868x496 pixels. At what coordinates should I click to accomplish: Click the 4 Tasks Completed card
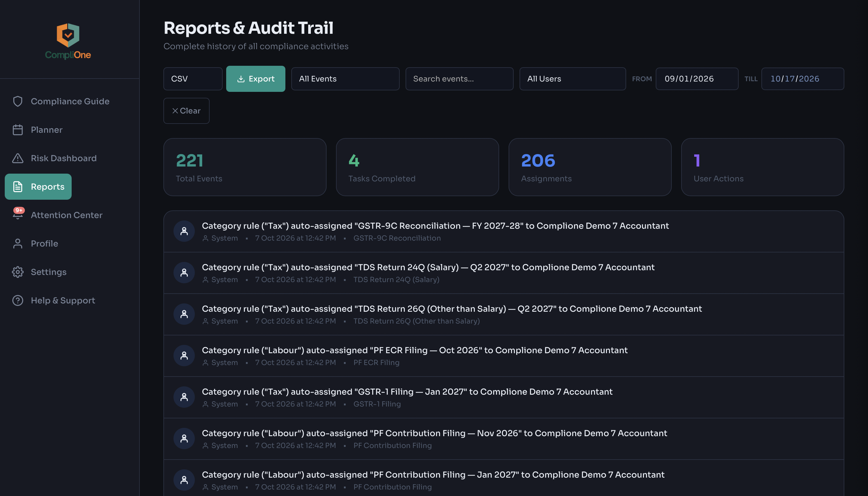(x=417, y=167)
